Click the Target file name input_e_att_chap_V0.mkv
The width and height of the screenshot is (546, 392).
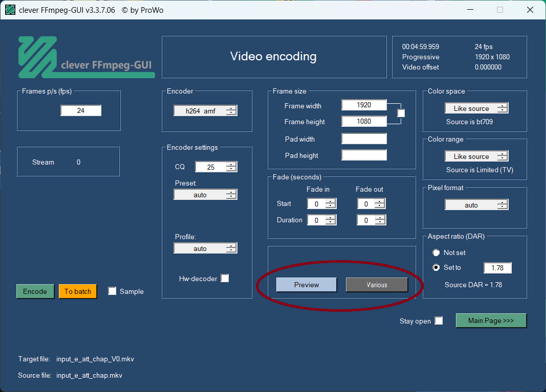[95, 359]
